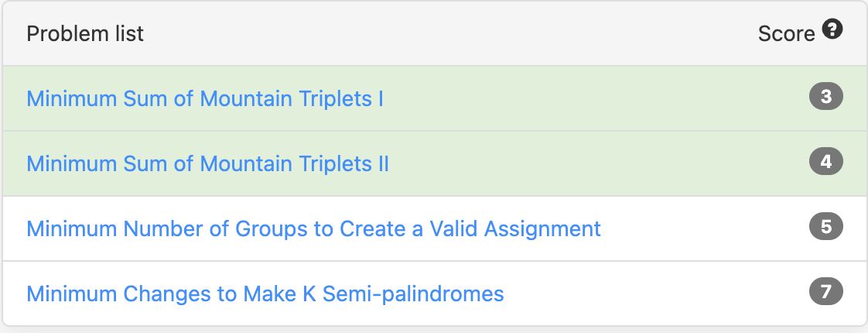Click the Problem list header label
The height and width of the screenshot is (333, 868).
pyautogui.click(x=85, y=34)
